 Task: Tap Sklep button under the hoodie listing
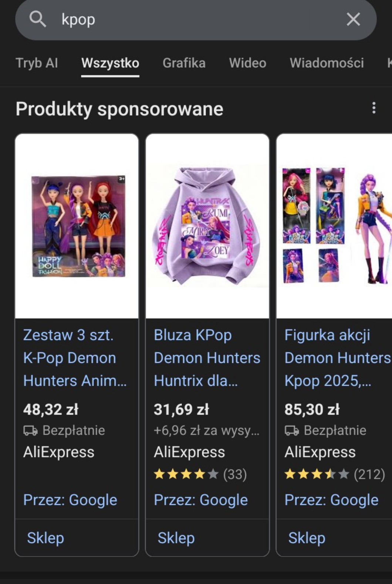click(x=176, y=538)
